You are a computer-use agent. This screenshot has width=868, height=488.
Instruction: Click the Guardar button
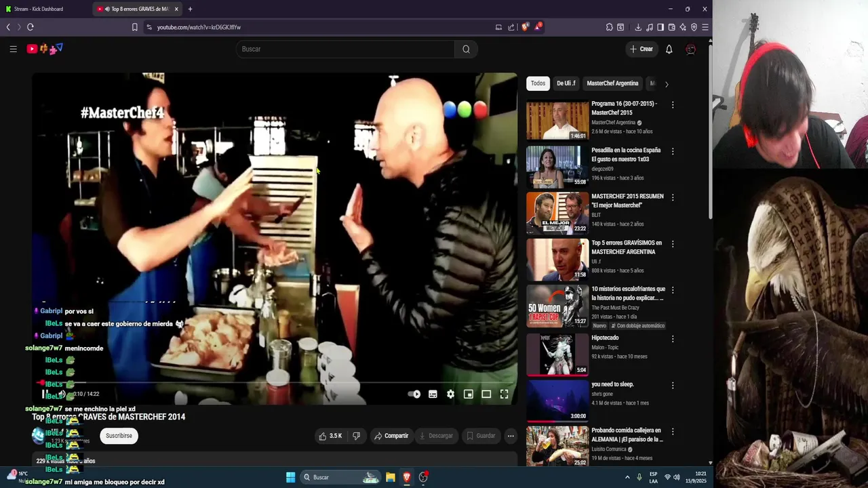[x=481, y=436]
